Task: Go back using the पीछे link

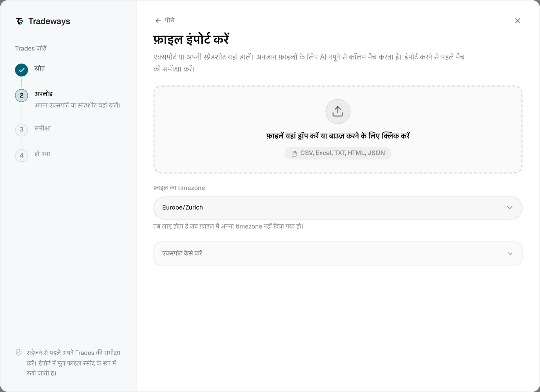Action: [x=165, y=20]
